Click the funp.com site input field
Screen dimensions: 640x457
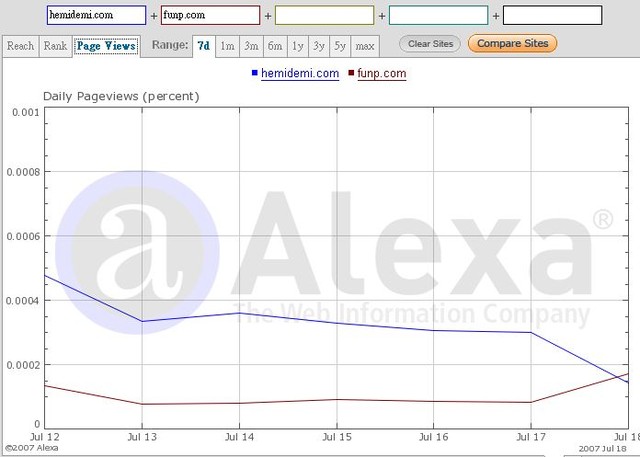[210, 16]
